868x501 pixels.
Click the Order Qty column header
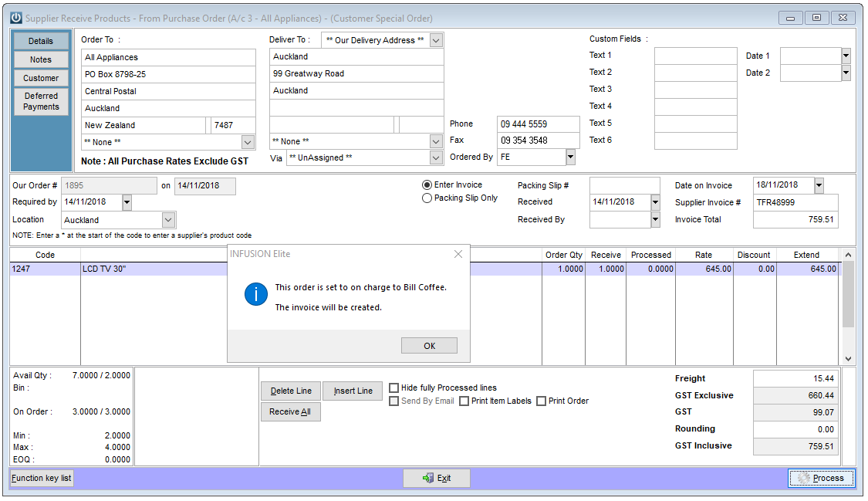563,256
